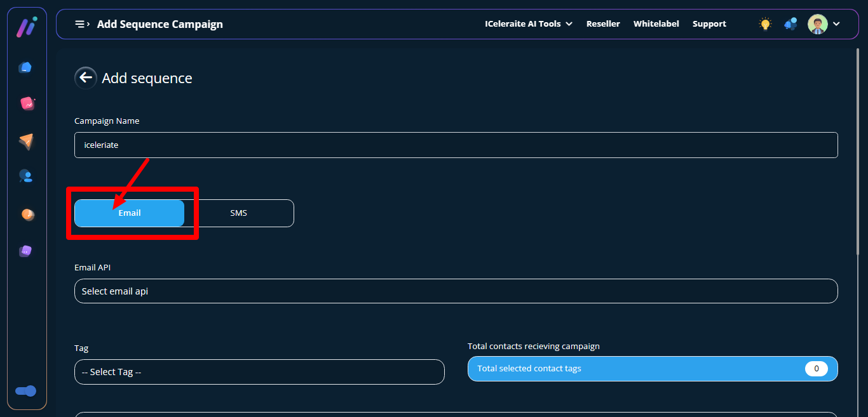Select the Email campaign type
Image resolution: width=868 pixels, height=417 pixels.
click(x=129, y=213)
